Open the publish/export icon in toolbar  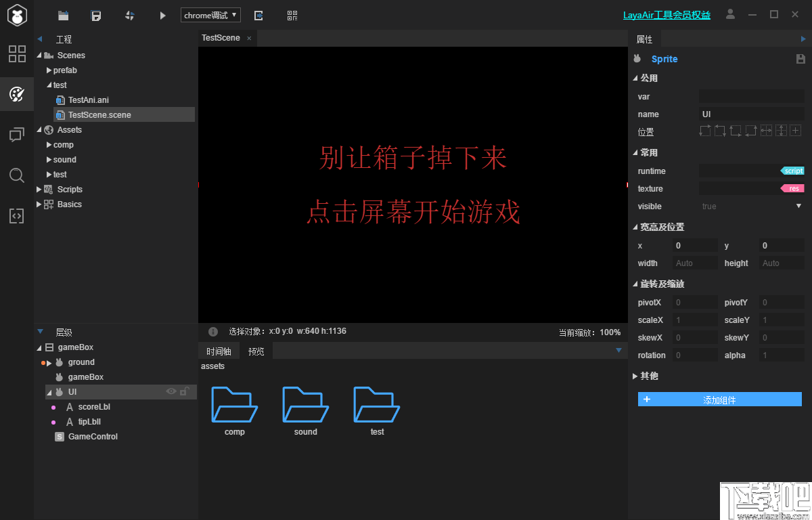point(258,14)
